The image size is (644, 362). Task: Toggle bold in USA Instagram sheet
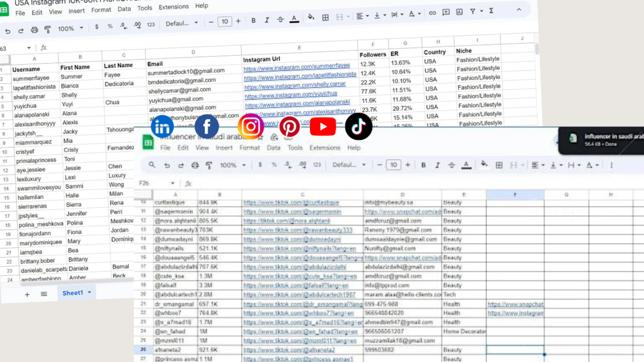click(x=254, y=20)
